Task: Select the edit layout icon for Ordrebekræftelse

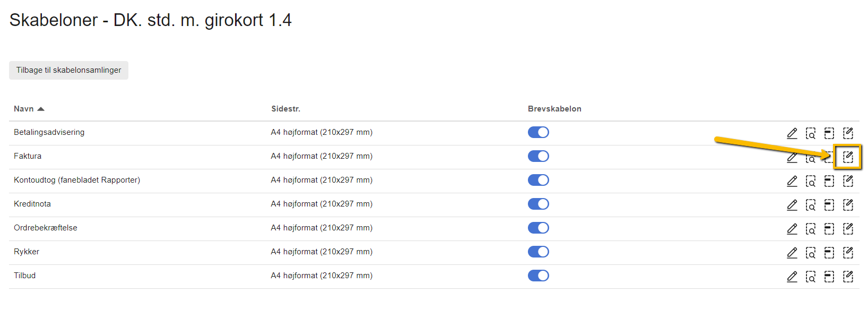Action: tap(848, 228)
